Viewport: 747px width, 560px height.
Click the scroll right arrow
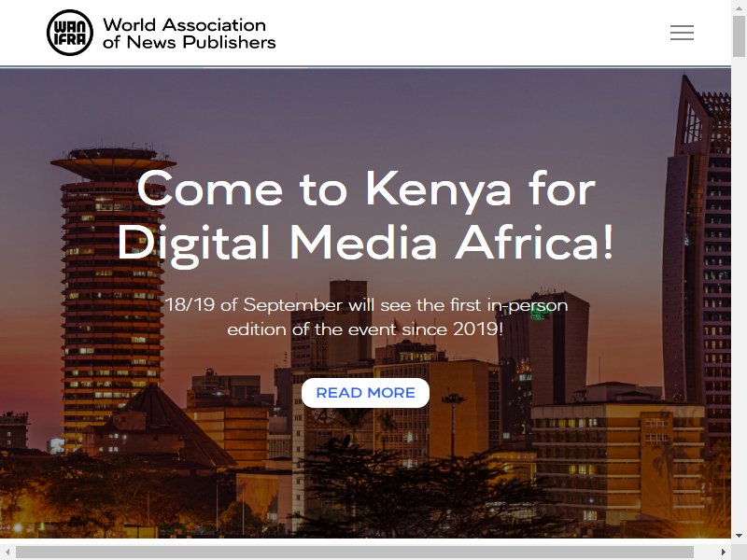(x=723, y=552)
